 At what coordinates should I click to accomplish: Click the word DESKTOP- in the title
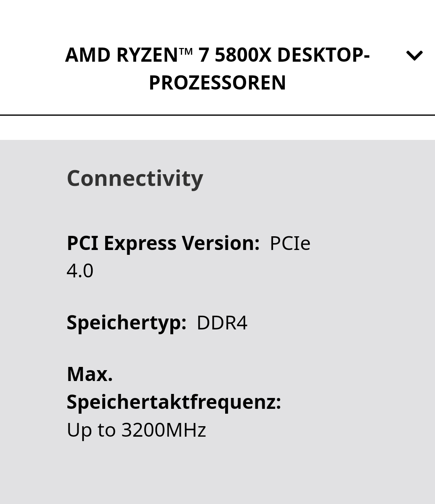coord(323,55)
